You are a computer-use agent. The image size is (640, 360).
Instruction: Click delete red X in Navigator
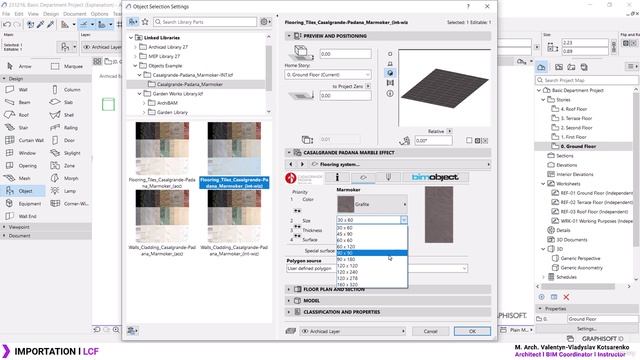566,297
